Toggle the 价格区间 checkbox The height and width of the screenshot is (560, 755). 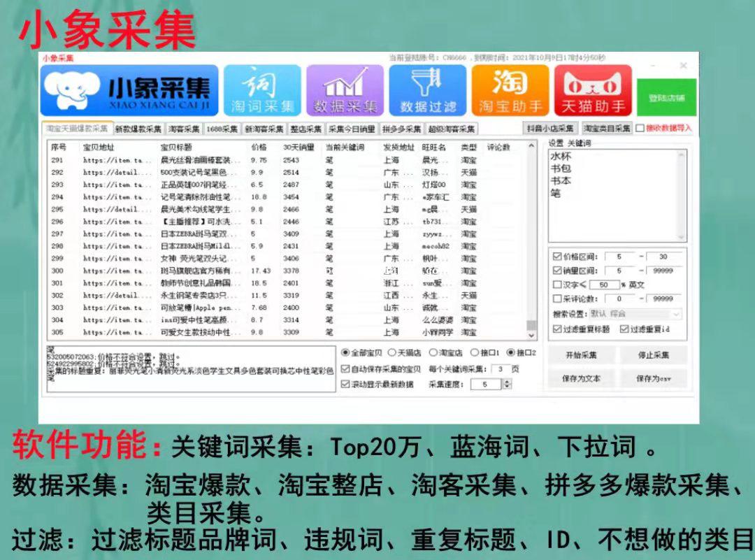(556, 256)
